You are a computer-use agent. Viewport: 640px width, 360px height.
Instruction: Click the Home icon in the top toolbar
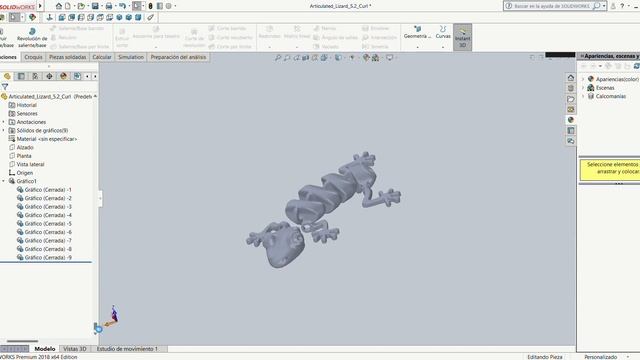tap(59, 6)
